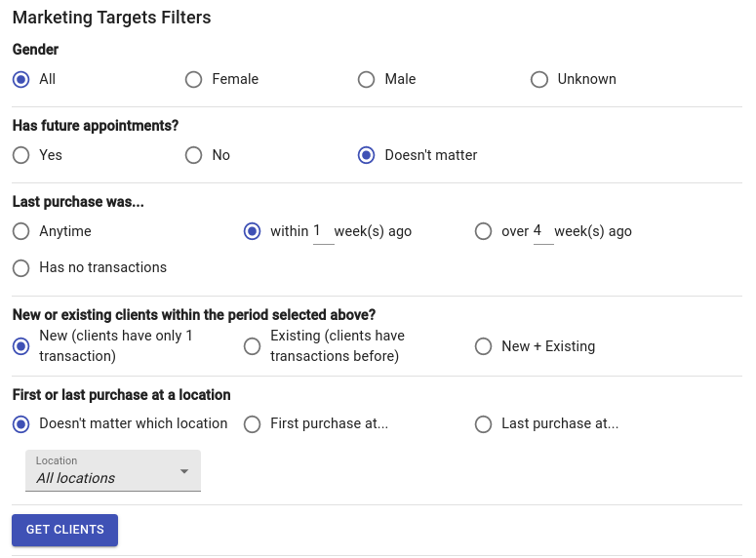
Task: Click the GET CLIENTS button
Action: 64,530
